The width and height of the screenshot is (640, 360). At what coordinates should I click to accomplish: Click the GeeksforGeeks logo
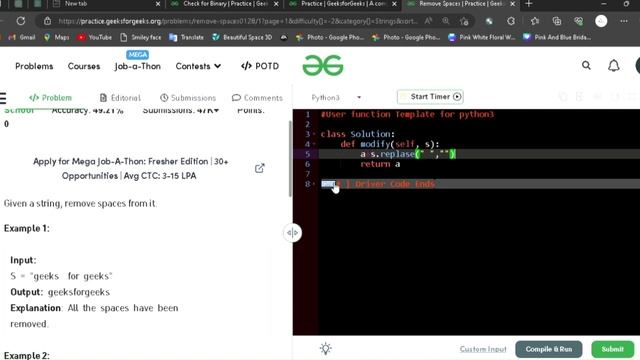click(323, 66)
